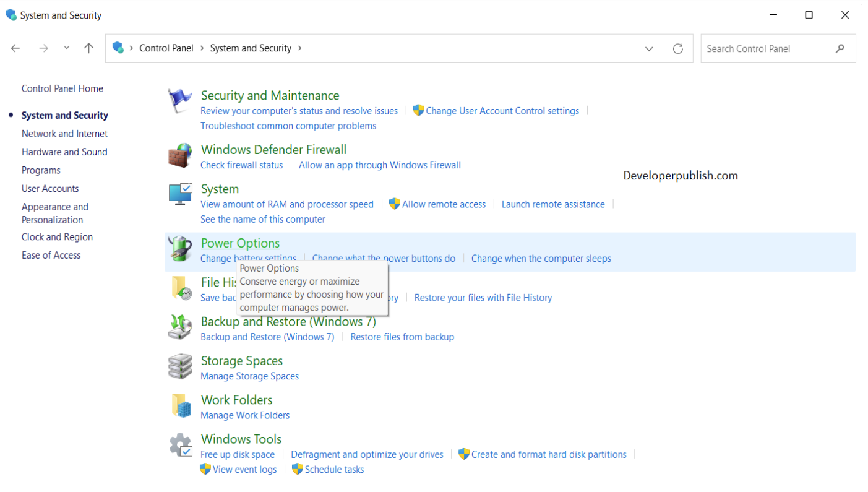Review your computer's status and resolve issues
868x492 pixels.
pyautogui.click(x=299, y=111)
